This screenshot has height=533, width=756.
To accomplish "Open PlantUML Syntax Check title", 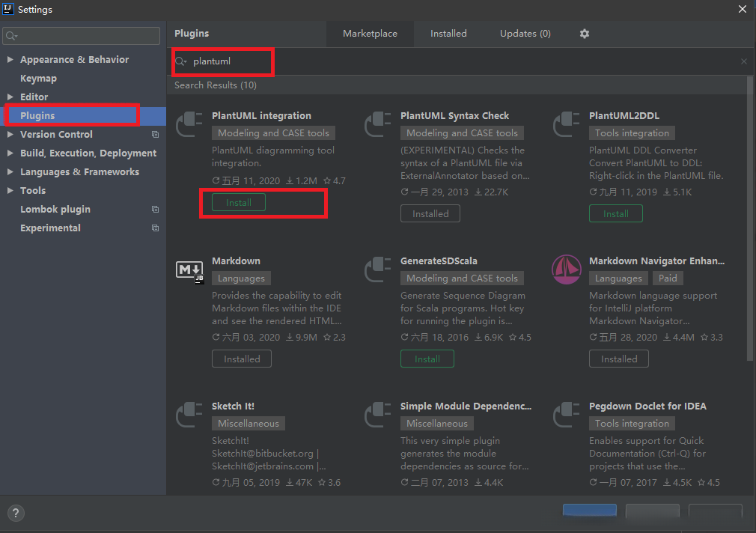I will tap(454, 116).
